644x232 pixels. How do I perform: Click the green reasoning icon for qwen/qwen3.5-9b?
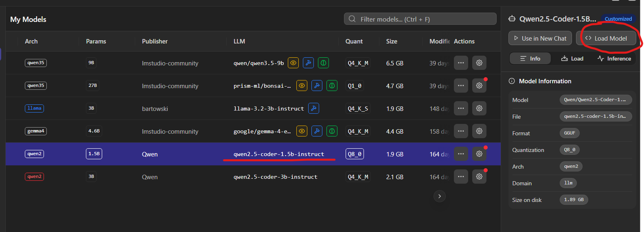(323, 63)
